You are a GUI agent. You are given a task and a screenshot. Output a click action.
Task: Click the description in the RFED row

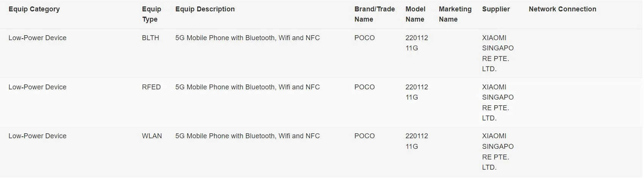247,87
